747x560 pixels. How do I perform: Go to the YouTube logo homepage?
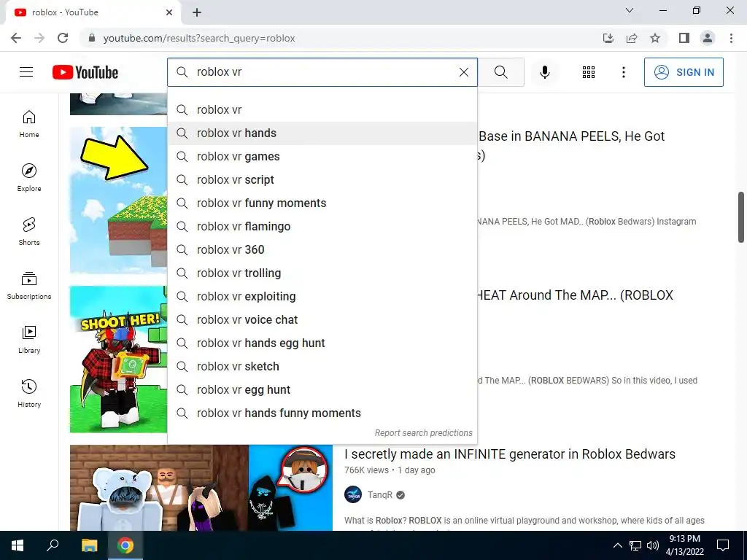point(85,72)
